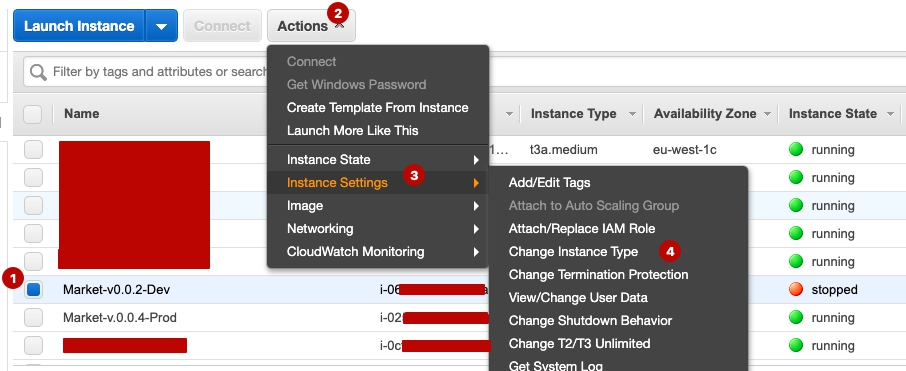Screen dimensions: 906x371
Task: Select Get System Log
Action: 555,365
